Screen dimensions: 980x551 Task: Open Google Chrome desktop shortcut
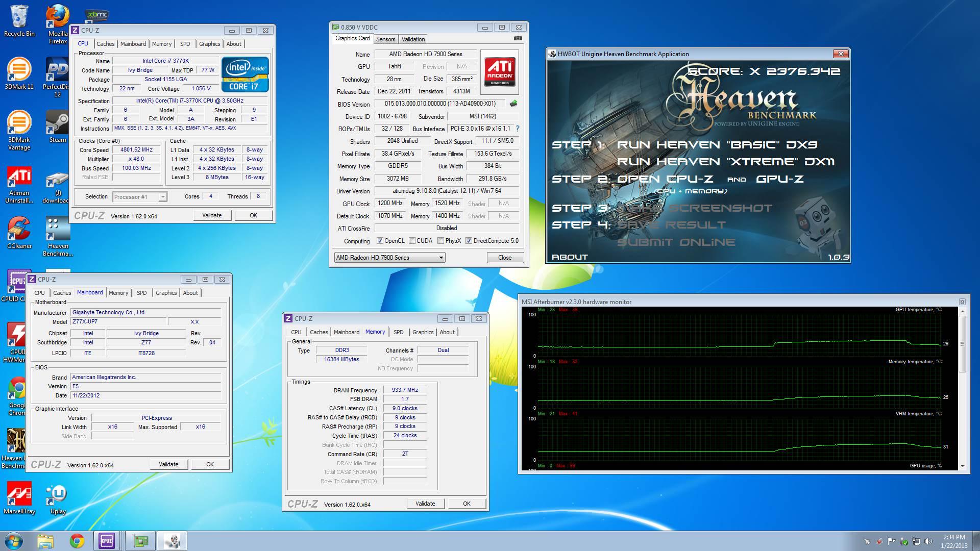point(17,396)
